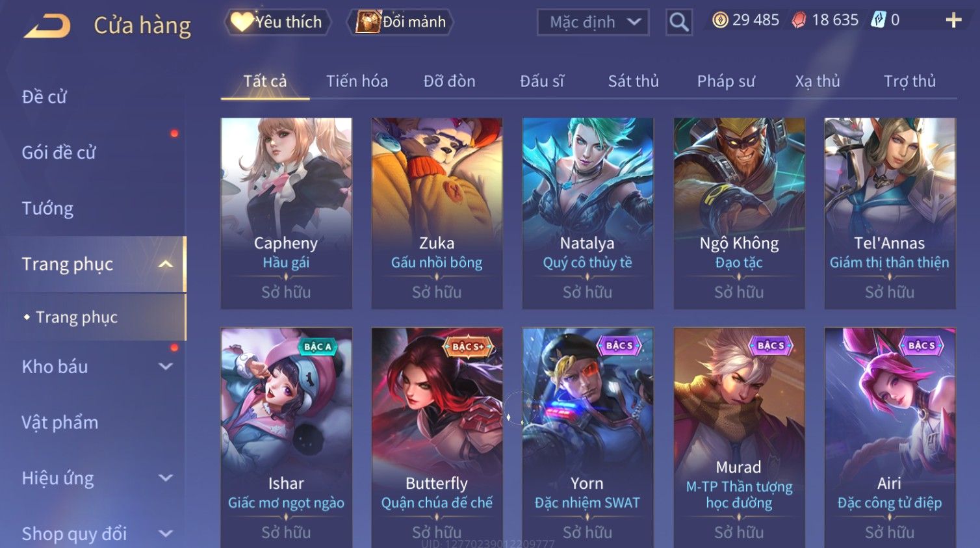This screenshot has height=548, width=980.
Task: Switch to the Pháp sư tab
Action: click(726, 81)
